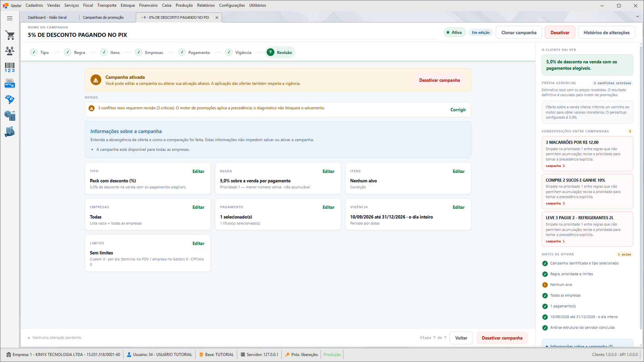Image resolution: width=644 pixels, height=362 pixels.
Task: Open the 3 MACARRÕES POR R$ 12,00 conflict card
Action: pyautogui.click(x=587, y=154)
